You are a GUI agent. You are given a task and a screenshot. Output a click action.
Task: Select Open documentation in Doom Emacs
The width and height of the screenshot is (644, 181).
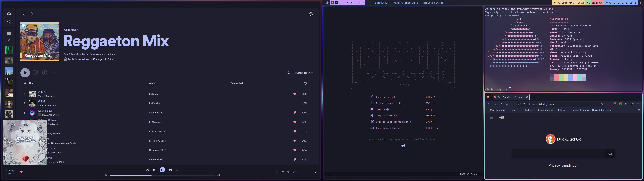point(388,128)
